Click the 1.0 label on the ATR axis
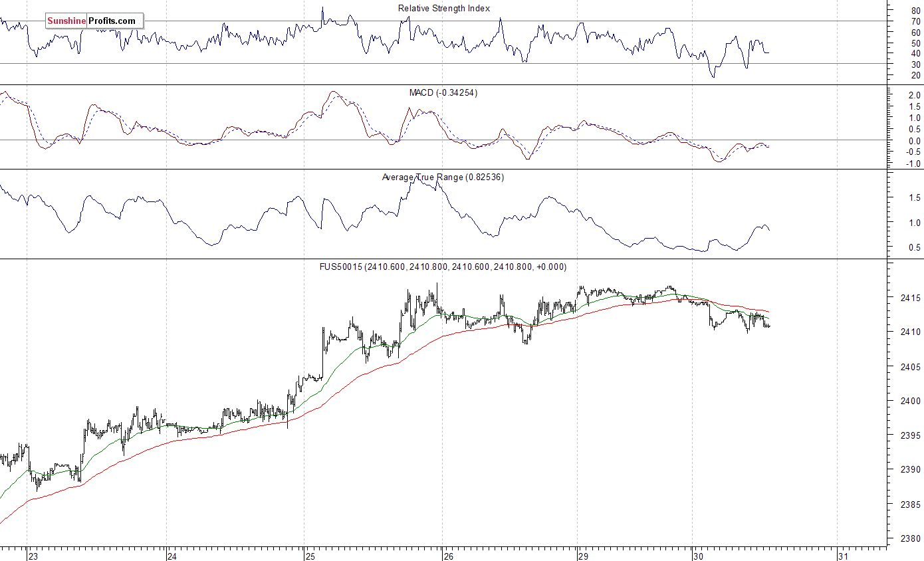The width and height of the screenshot is (924, 561). (915, 223)
